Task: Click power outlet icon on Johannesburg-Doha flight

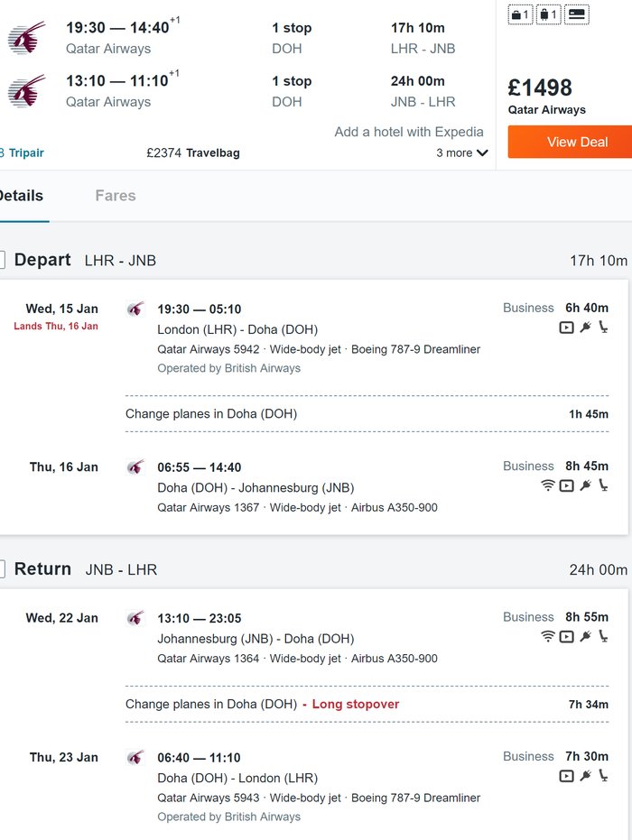Action: click(x=585, y=637)
